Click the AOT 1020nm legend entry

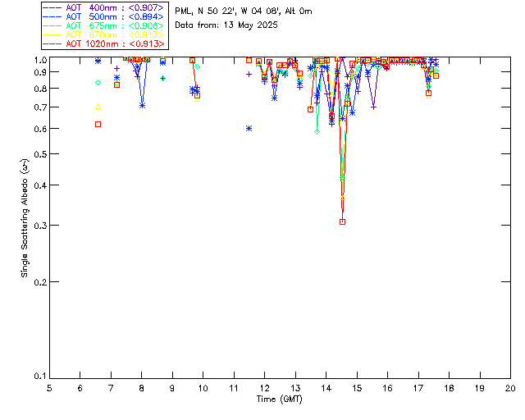pos(104,43)
